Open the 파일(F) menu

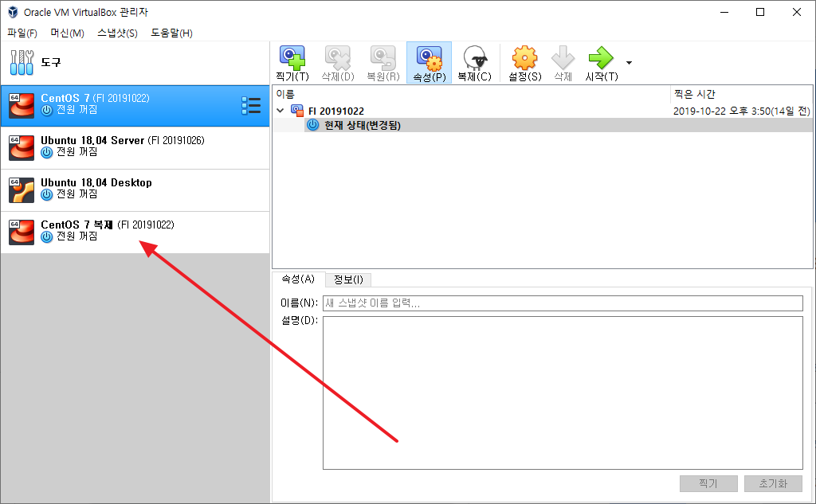pyautogui.click(x=22, y=33)
